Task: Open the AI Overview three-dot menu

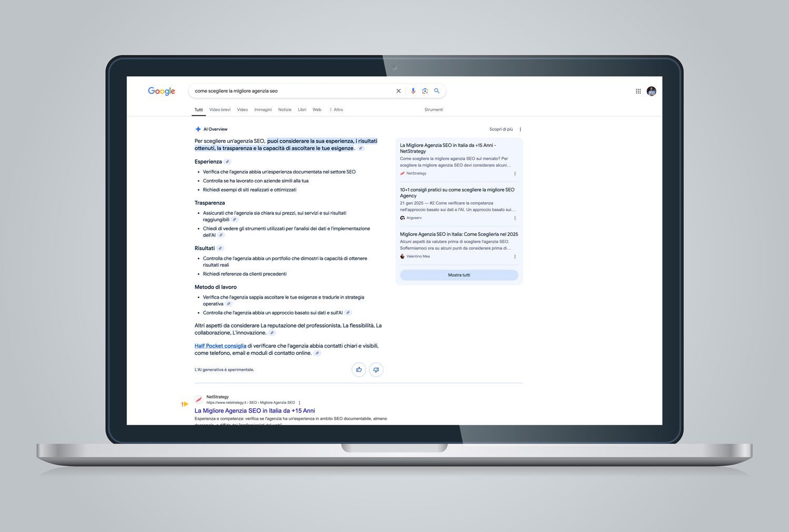Action: 520,129
